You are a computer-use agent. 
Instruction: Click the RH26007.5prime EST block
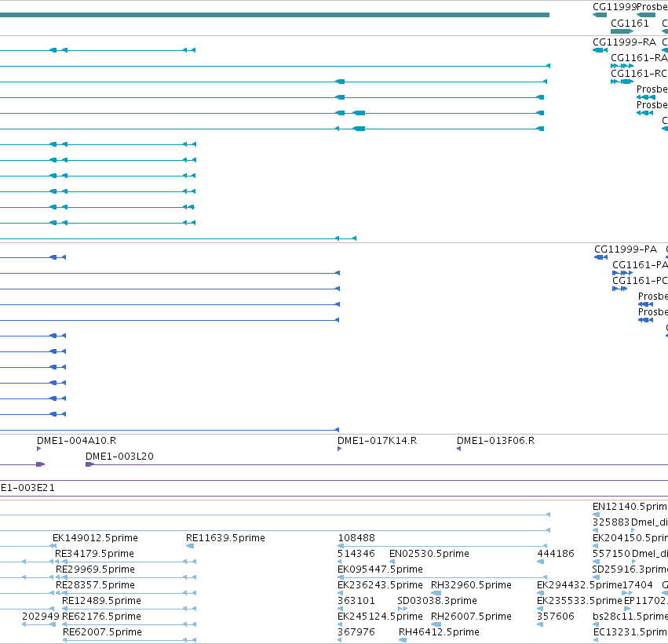(x=436, y=624)
